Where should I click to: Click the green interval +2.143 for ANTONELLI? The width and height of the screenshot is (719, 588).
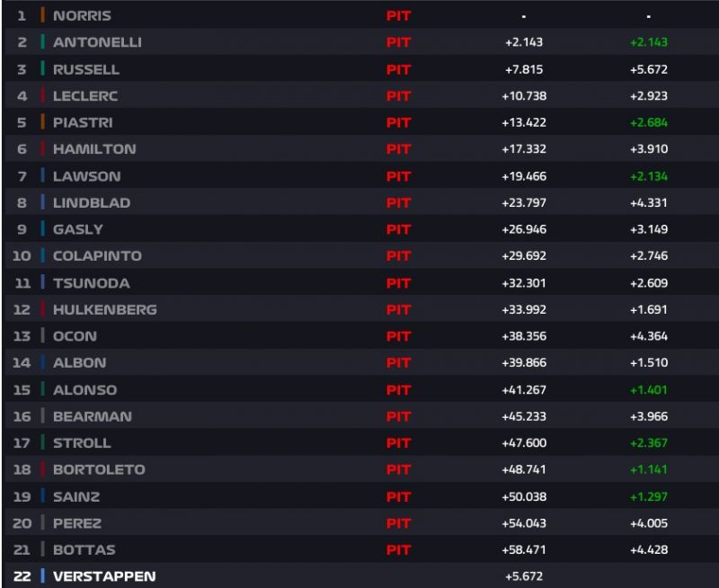coord(648,42)
